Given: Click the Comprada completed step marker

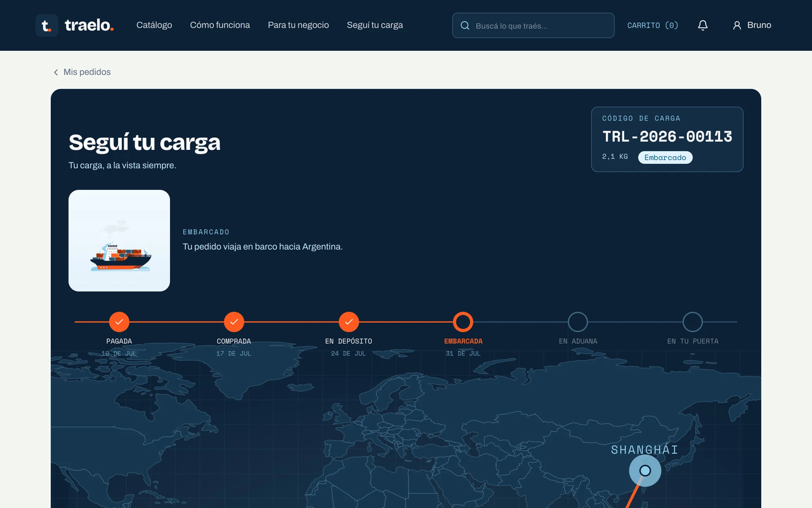Looking at the screenshot, I should coord(234,322).
